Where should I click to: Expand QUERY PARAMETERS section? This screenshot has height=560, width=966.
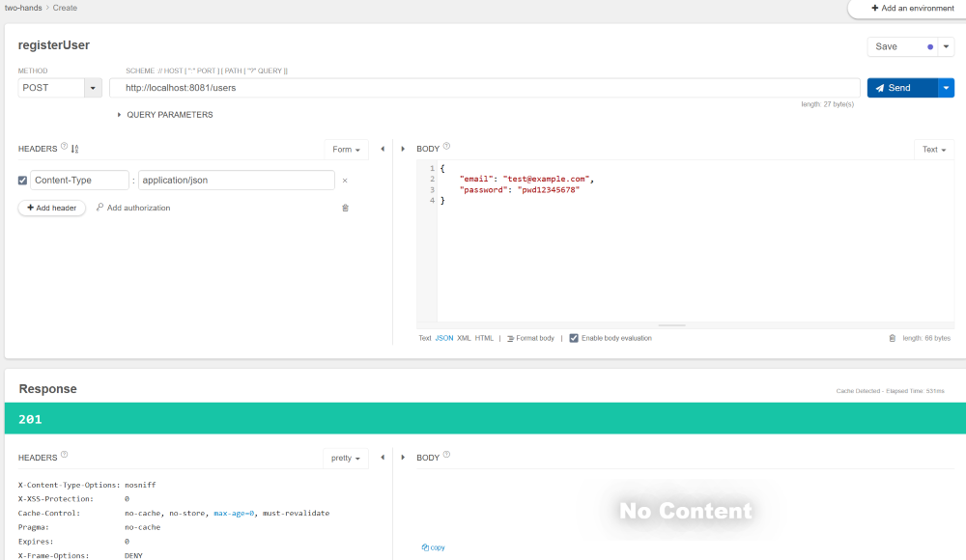[x=165, y=115]
